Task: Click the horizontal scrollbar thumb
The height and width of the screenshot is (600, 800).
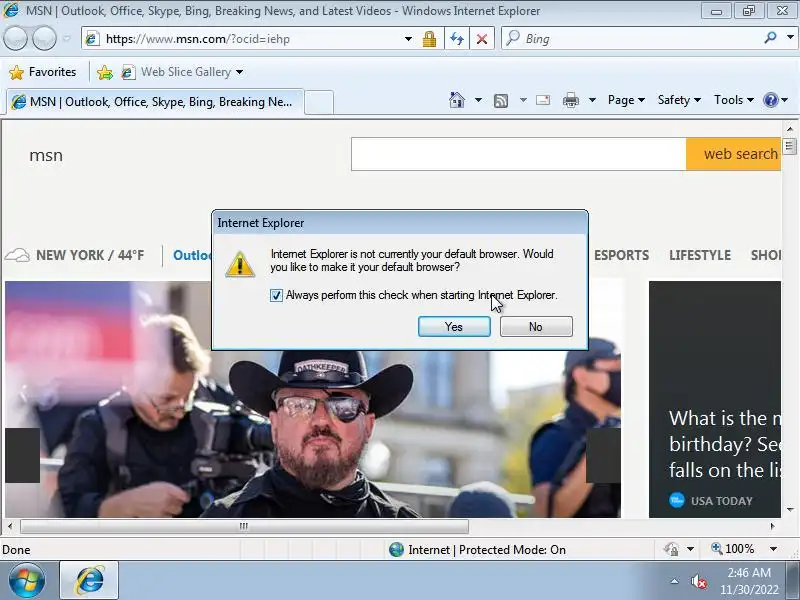Action: [244, 526]
